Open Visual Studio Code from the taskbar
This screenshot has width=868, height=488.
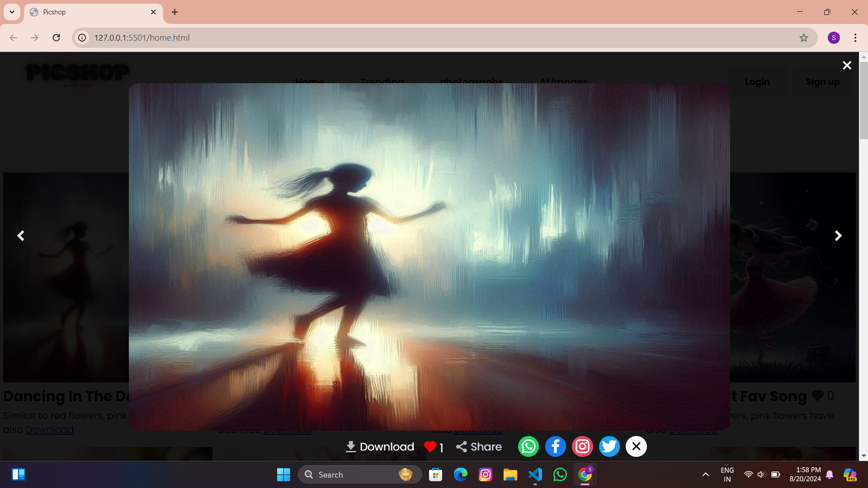(x=535, y=474)
